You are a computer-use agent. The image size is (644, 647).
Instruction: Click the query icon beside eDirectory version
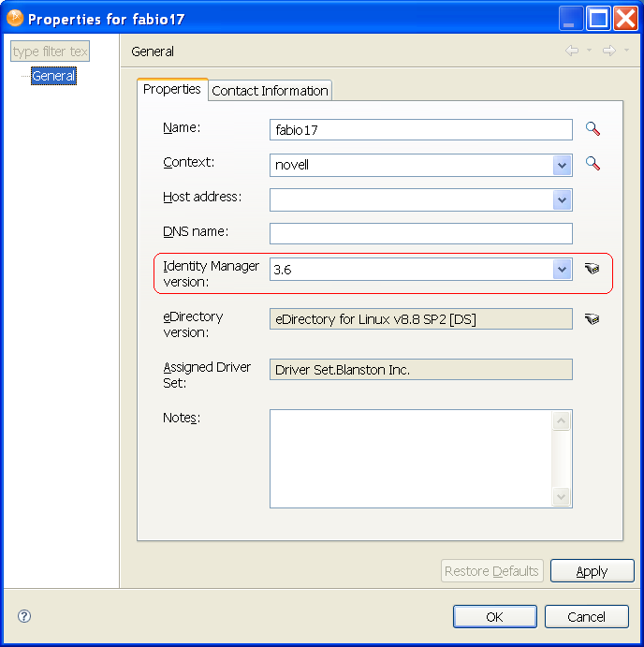pyautogui.click(x=592, y=319)
